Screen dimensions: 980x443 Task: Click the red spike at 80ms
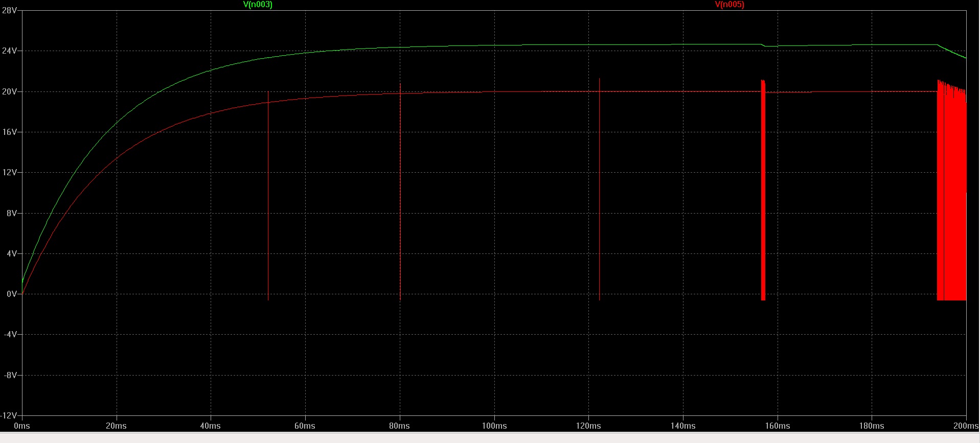point(400,192)
